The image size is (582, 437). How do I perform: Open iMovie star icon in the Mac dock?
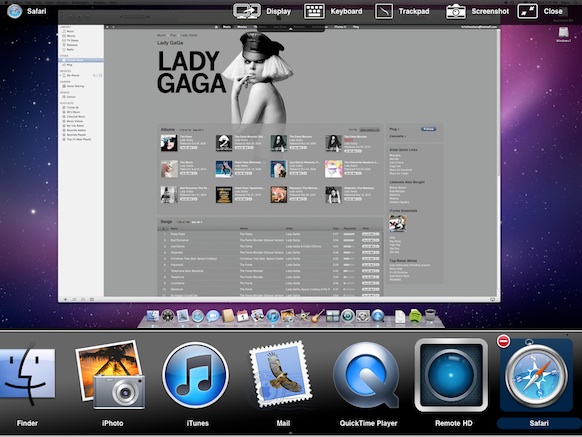pos(303,316)
